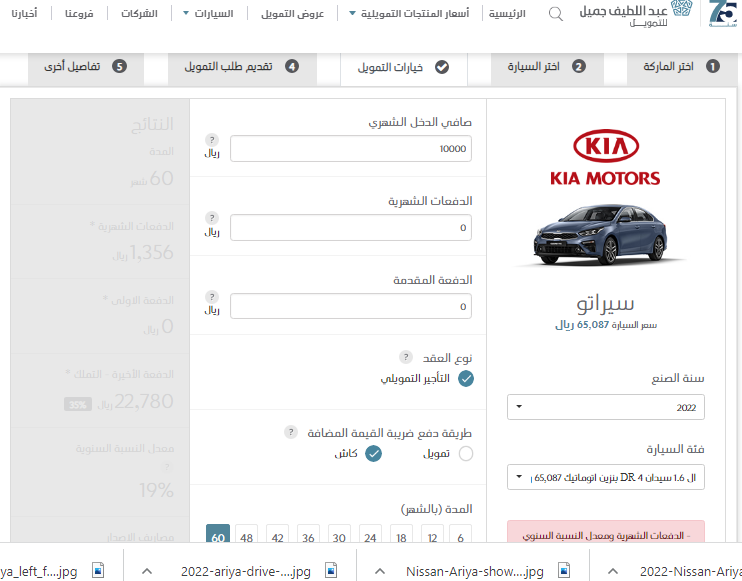Select 24 months duration

tap(371, 534)
